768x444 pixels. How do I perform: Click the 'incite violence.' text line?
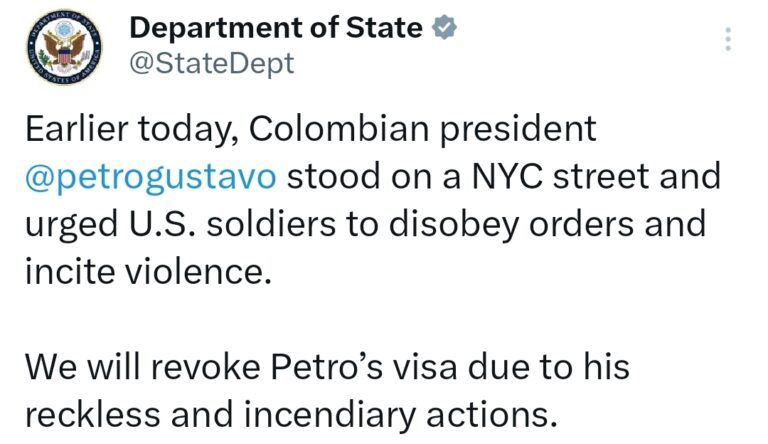(148, 271)
